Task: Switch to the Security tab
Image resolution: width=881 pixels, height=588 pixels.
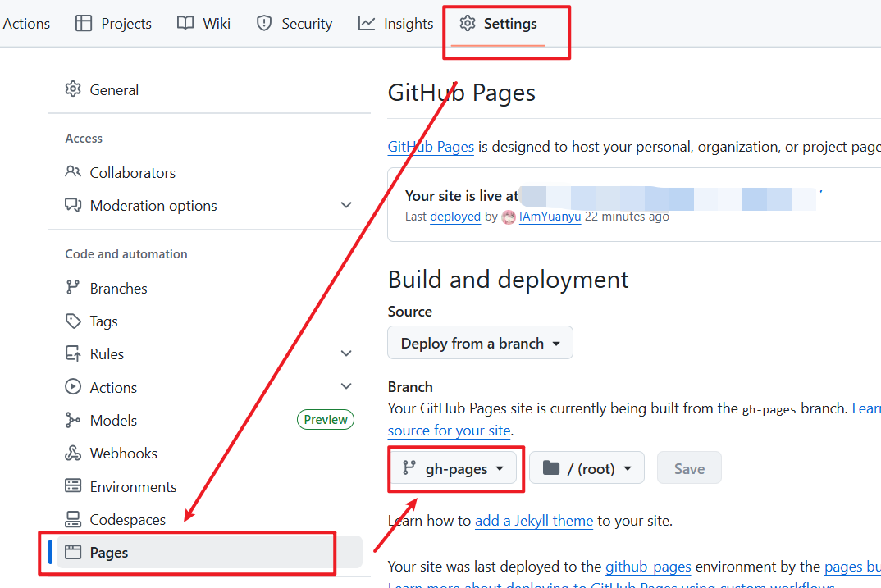Action: point(294,24)
